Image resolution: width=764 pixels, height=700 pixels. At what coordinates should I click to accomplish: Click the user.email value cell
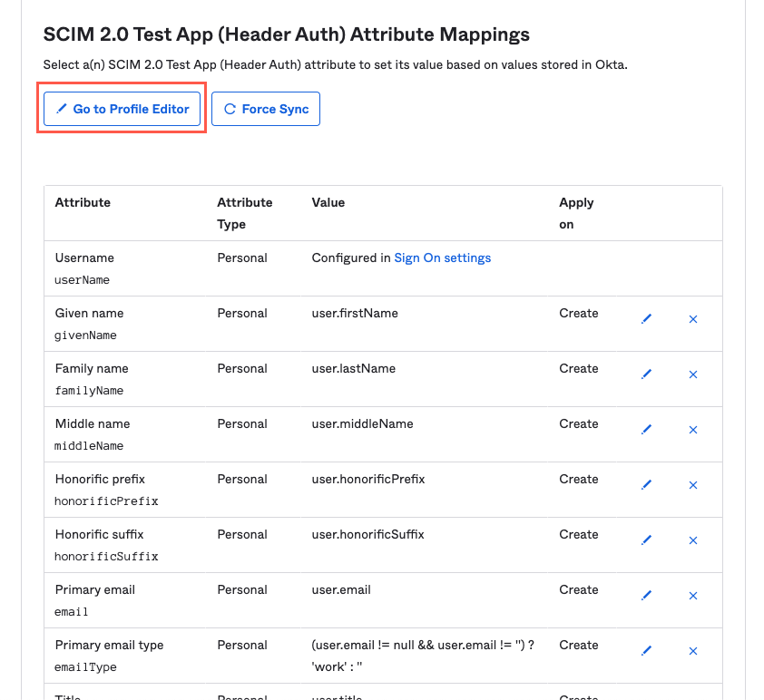click(341, 589)
